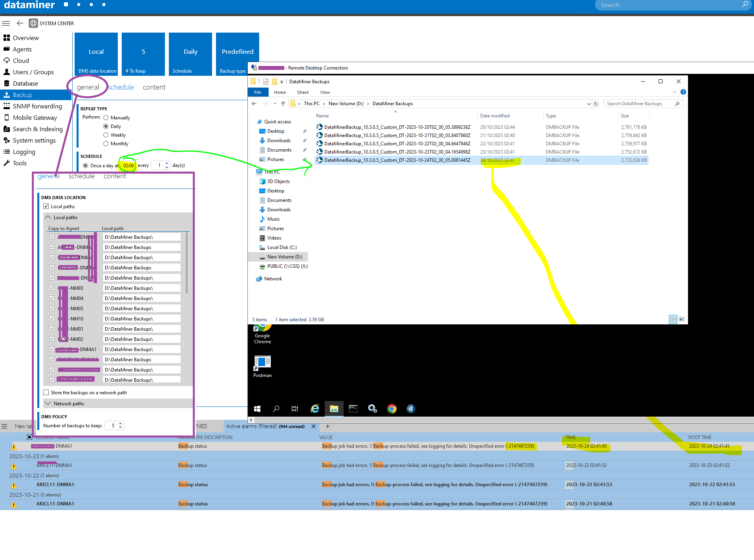The height and width of the screenshot is (560, 754).
Task: Sort files by the Date modified column
Action: (495, 116)
